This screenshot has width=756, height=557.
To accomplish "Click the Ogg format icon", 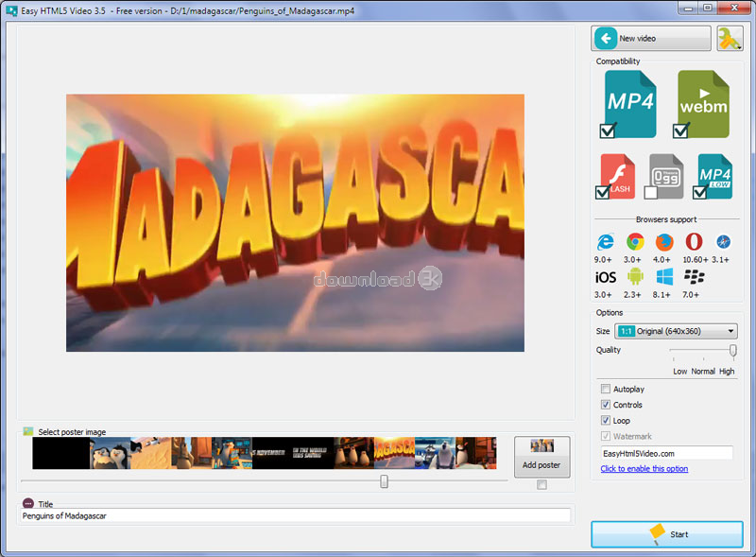I will [665, 176].
